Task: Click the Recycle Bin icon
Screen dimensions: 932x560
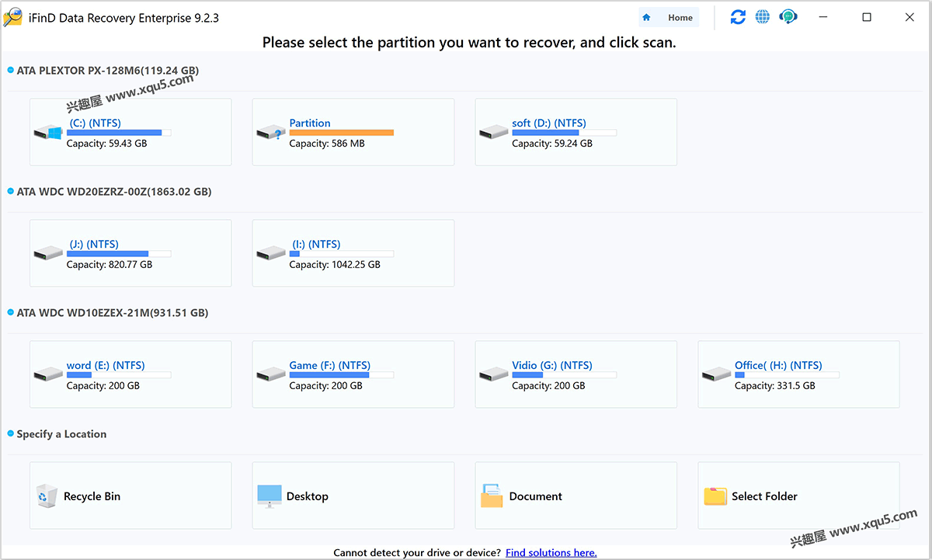Action: [47, 496]
